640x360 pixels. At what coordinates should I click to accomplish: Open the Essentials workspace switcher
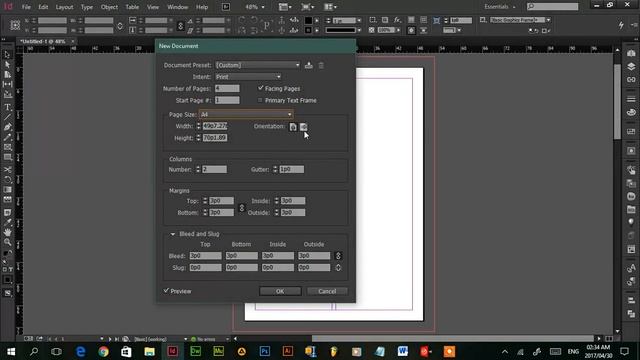pos(500,7)
